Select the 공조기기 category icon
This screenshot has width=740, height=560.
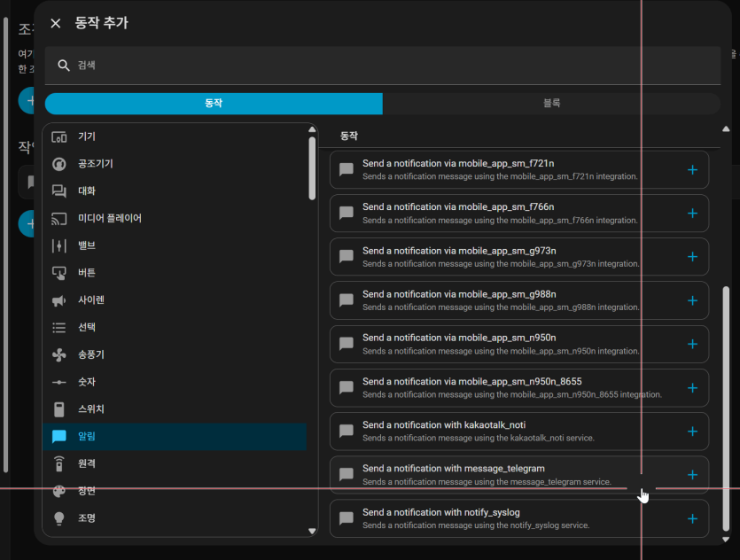click(59, 164)
